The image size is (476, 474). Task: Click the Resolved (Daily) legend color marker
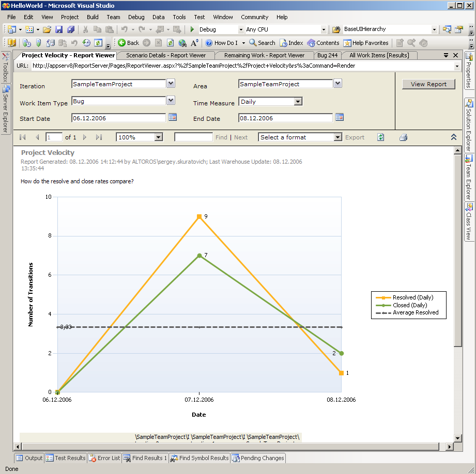click(383, 298)
